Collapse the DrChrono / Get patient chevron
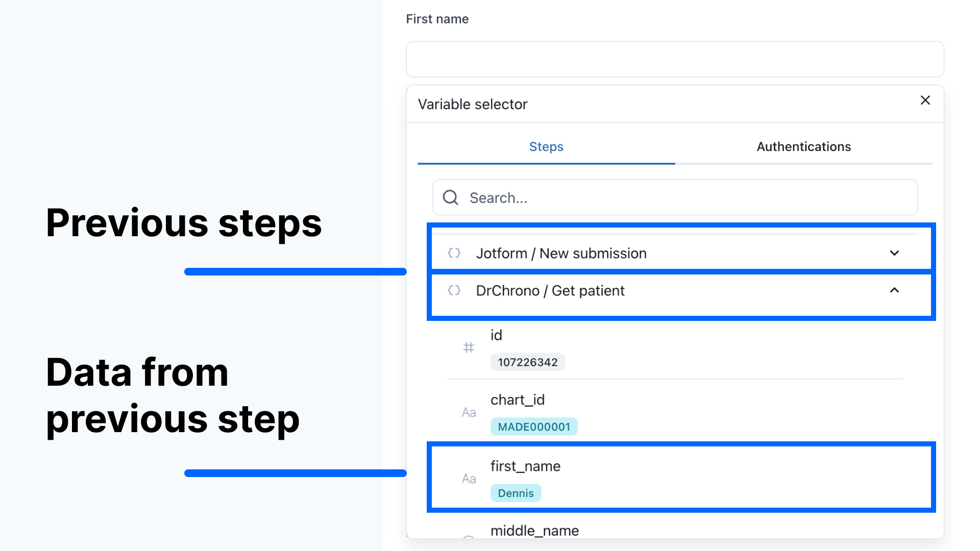This screenshot has height=551, width=980. coord(894,290)
